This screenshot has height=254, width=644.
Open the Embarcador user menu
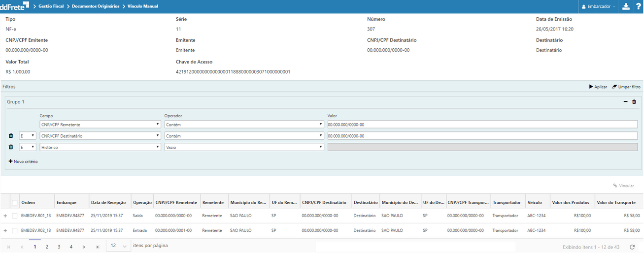pos(598,6)
